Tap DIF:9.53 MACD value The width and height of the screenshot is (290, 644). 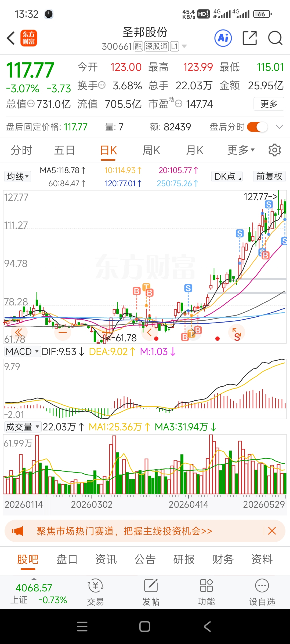[x=63, y=351]
